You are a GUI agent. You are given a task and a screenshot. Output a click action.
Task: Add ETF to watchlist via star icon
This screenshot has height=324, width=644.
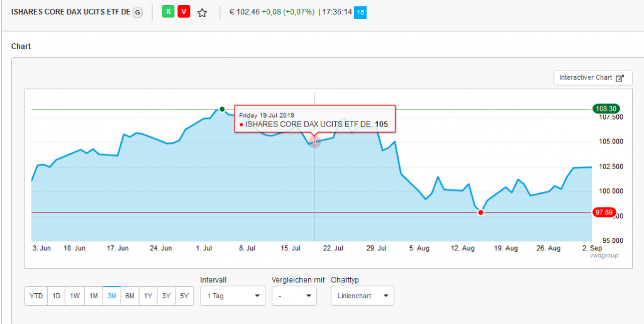pos(202,13)
